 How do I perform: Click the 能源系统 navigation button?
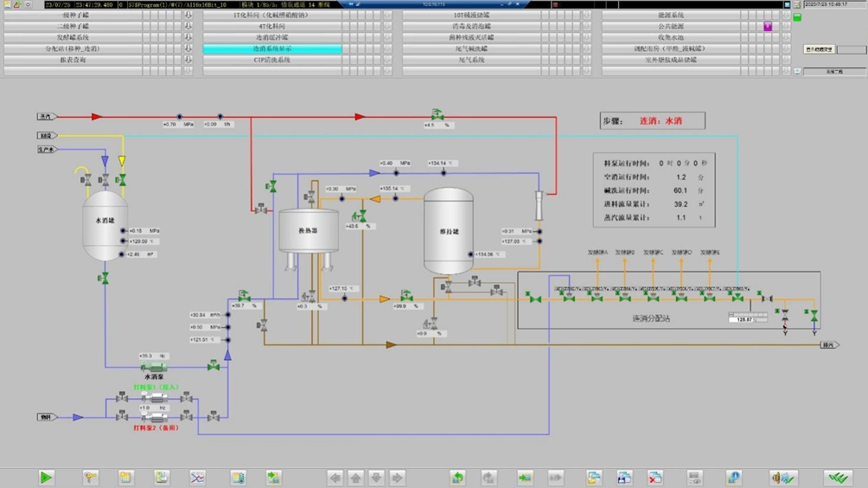(x=670, y=16)
